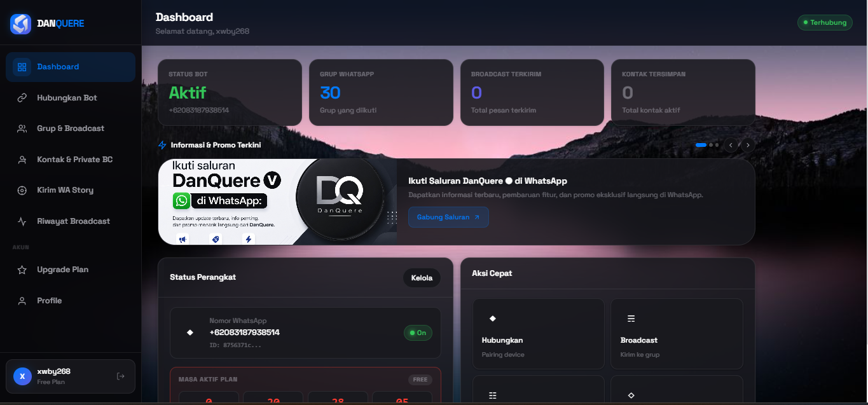Click the logout icon beside xwby268

(x=121, y=376)
